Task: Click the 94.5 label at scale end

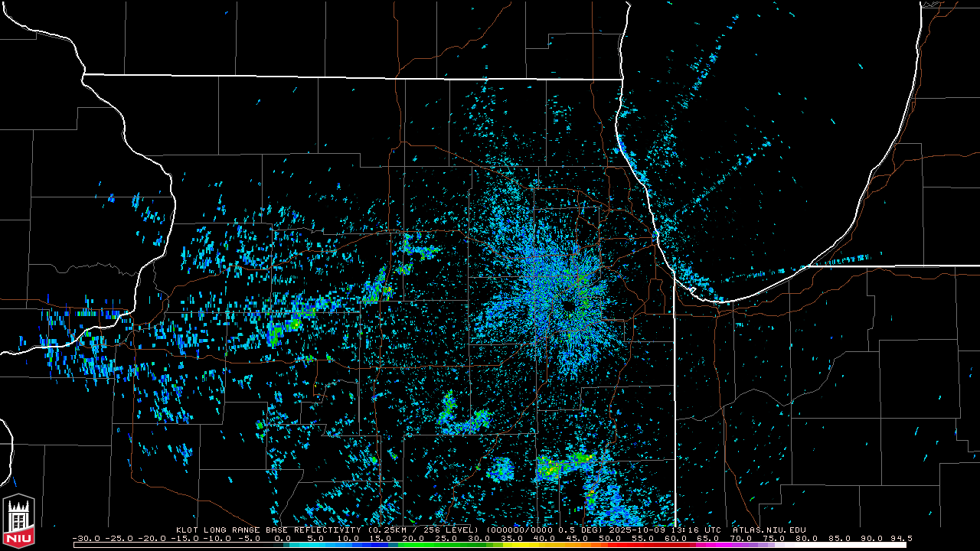Action: (899, 538)
